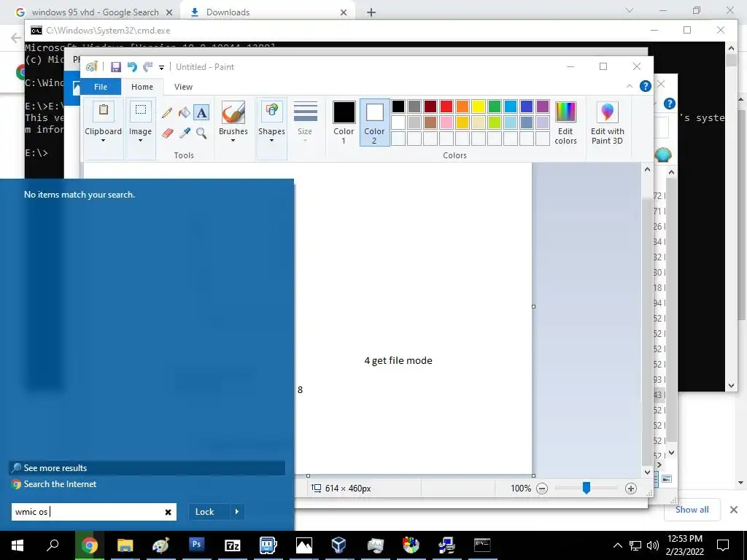Image resolution: width=747 pixels, height=560 pixels.
Task: Expand the arrow next to Lock
Action: pyautogui.click(x=237, y=511)
